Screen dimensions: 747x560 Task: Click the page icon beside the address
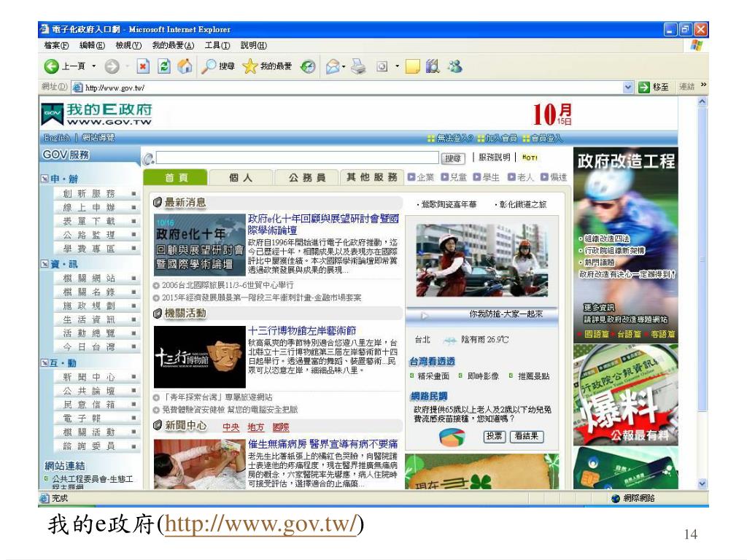(77, 87)
